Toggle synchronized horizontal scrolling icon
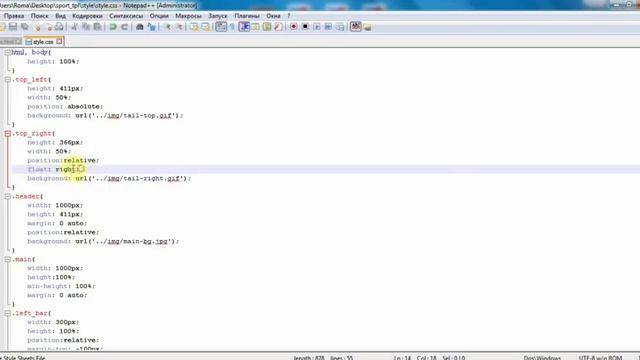The height and width of the screenshot is (360, 640). tap(205, 27)
